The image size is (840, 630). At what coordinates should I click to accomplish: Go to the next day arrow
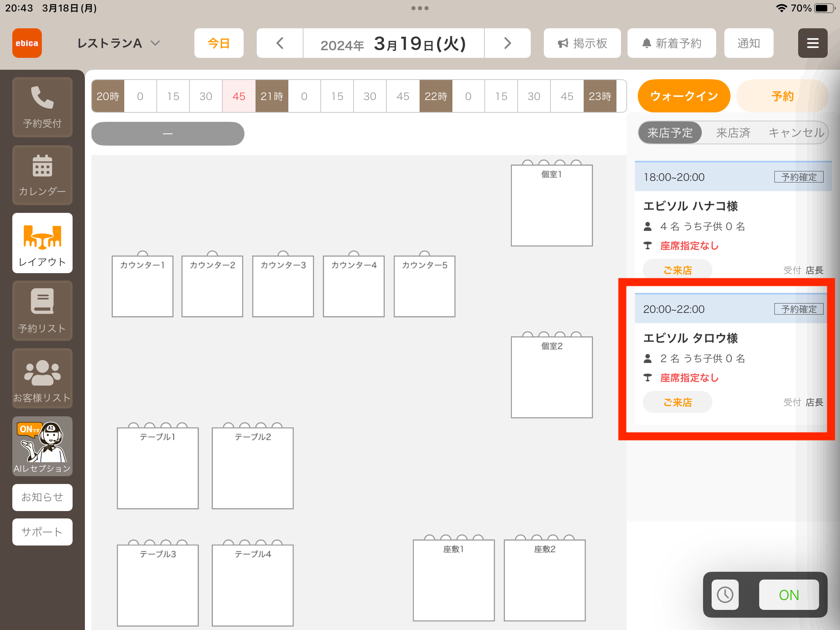[507, 43]
